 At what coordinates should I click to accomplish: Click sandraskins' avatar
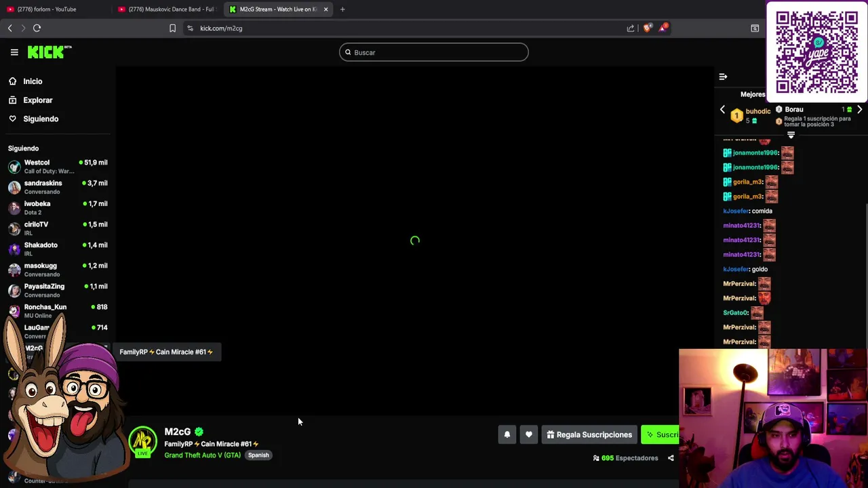(x=14, y=187)
